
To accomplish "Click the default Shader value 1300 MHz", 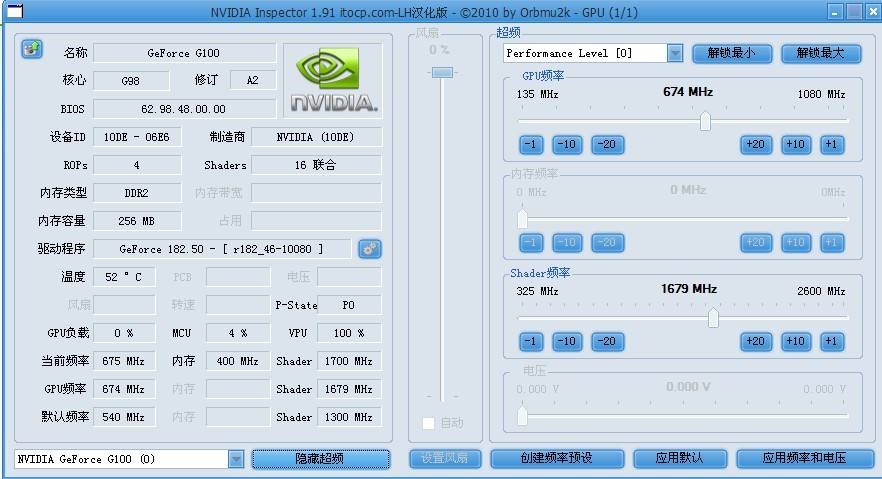I will [349, 417].
